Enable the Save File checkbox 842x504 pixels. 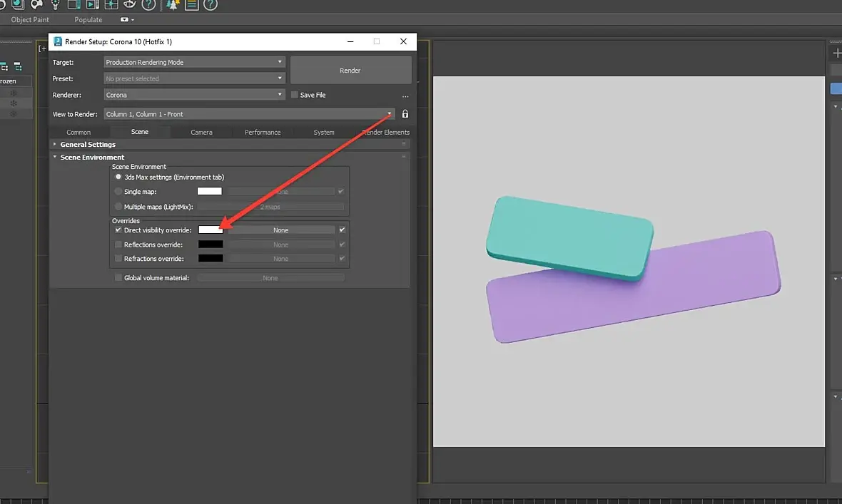click(x=294, y=95)
